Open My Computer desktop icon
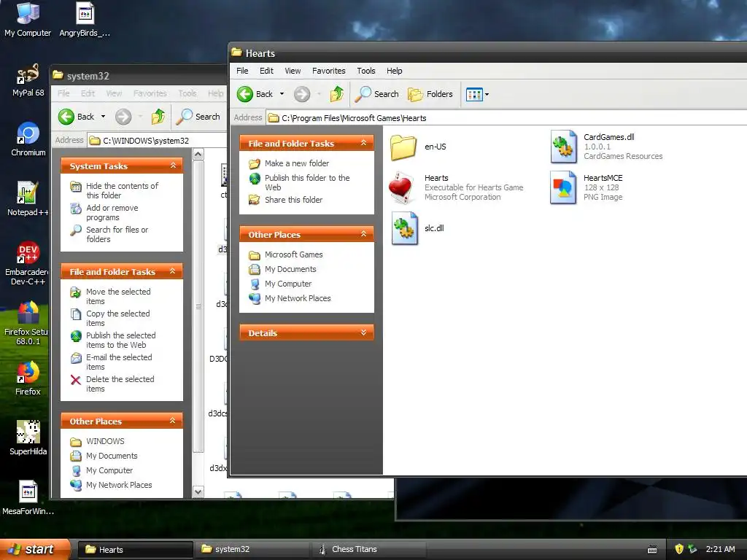The image size is (747, 560). tap(28, 13)
